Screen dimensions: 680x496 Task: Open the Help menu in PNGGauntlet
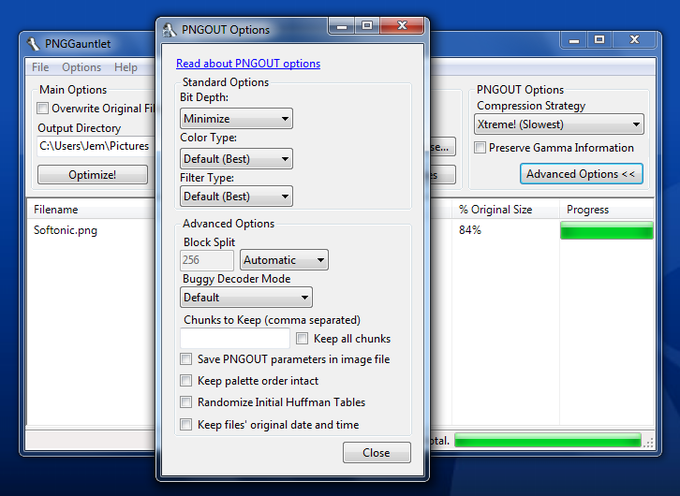(126, 67)
